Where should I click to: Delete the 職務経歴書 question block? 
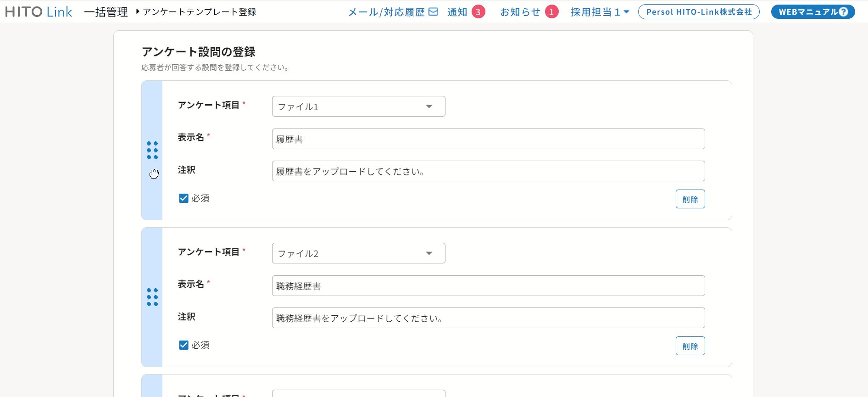point(690,346)
